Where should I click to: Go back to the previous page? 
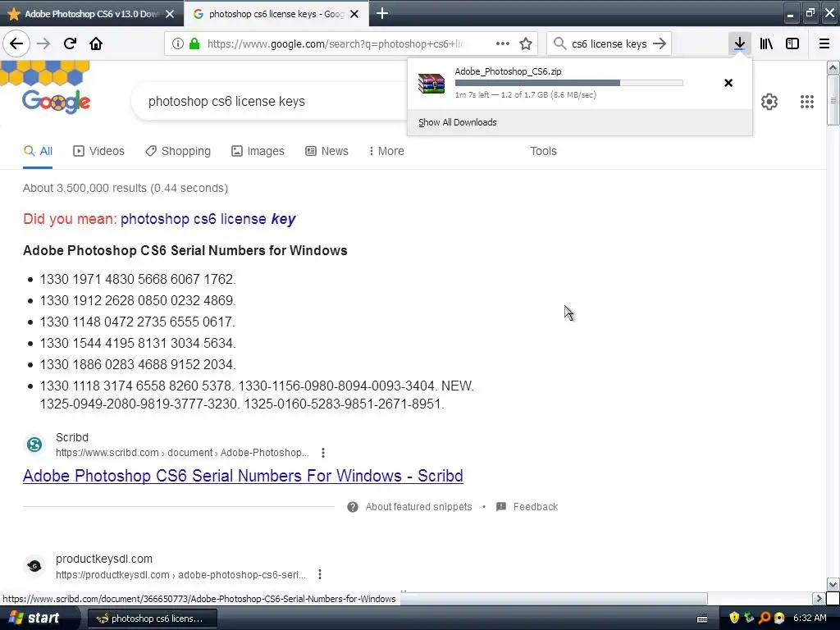[16, 43]
